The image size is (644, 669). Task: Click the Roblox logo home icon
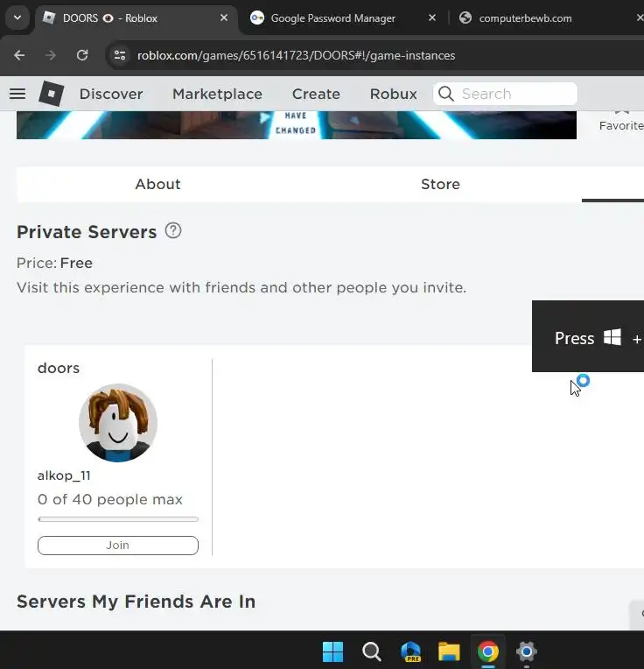51,94
